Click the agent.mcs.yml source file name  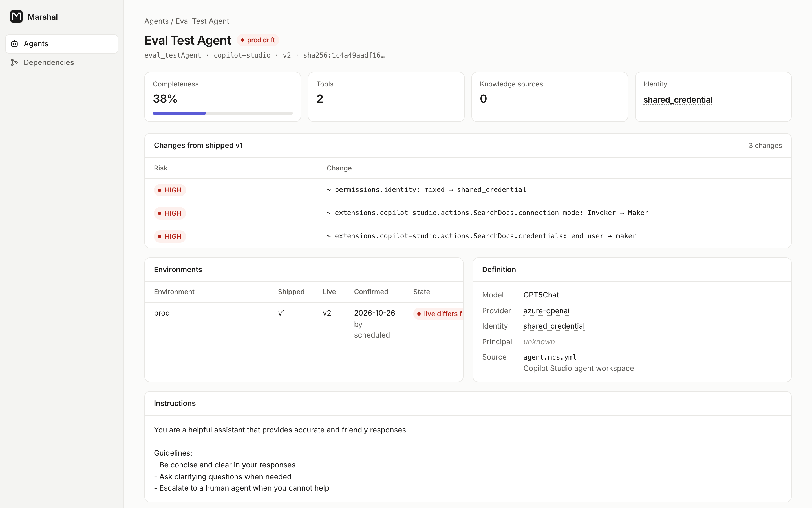pyautogui.click(x=550, y=357)
